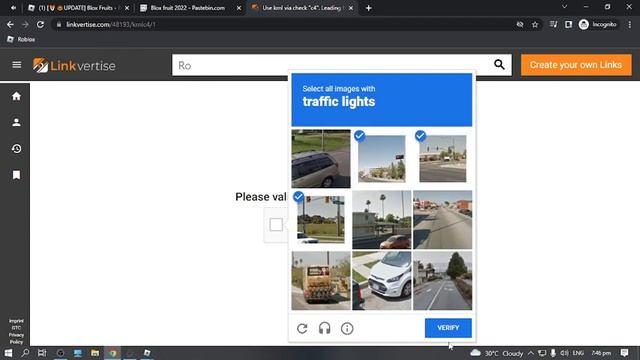Open the Chrome three-dot menu
640x360 pixels.
click(x=630, y=24)
